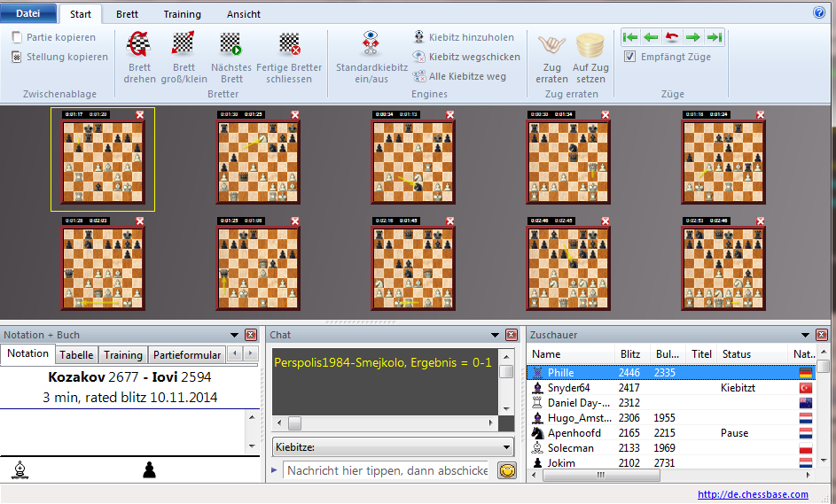Screen dimensions: 836x504
Task: Click the Zuschauer horizontal scrollbar thumb
Action: (601, 475)
